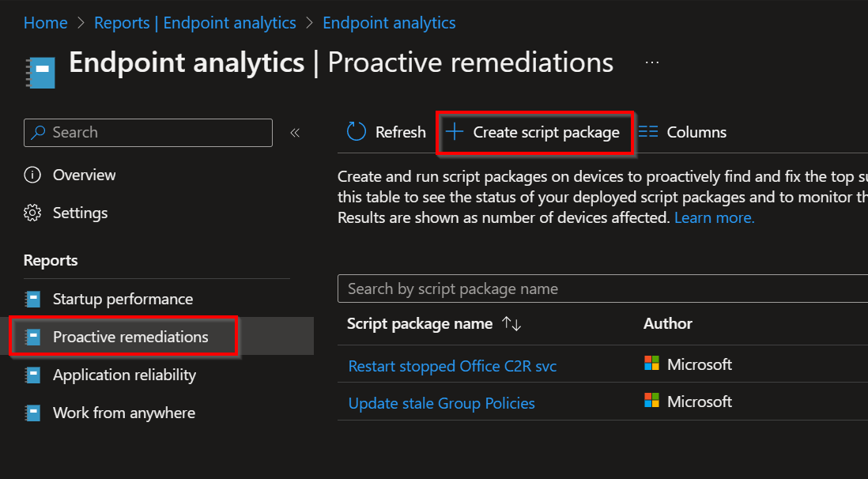Open the ellipsis more options menu
This screenshot has height=479, width=868.
point(652,62)
